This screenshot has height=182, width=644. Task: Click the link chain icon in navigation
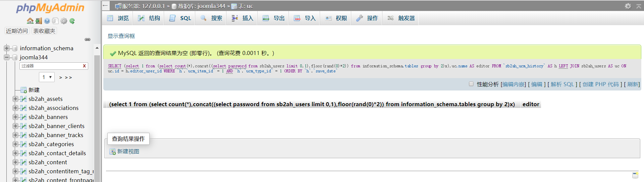(88, 40)
